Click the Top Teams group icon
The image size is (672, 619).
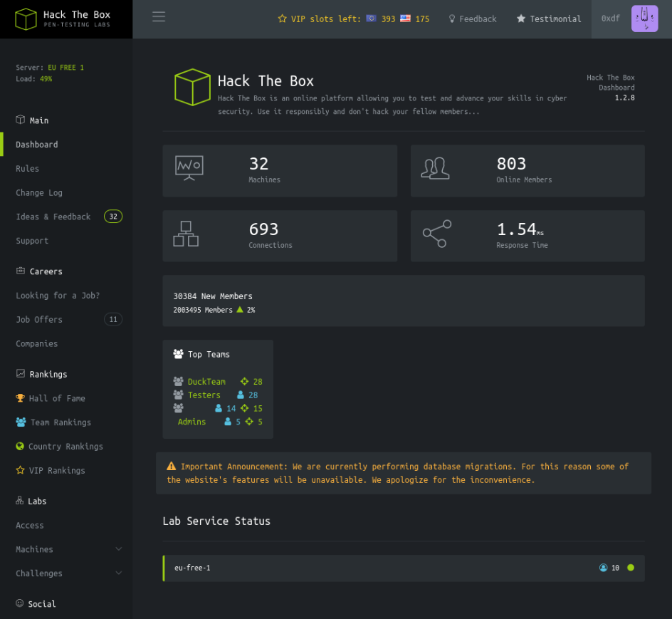pos(178,354)
